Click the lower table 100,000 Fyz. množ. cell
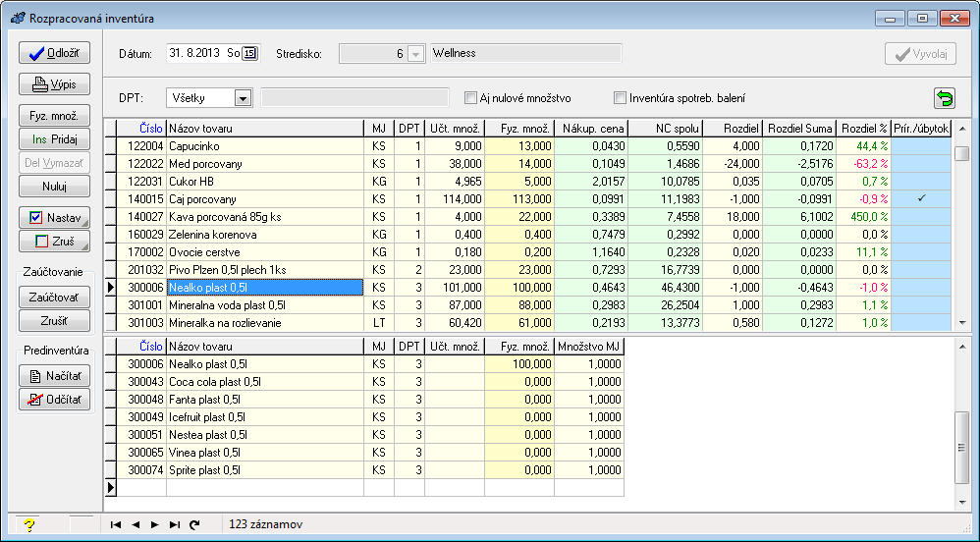The width and height of the screenshot is (980, 542). click(519, 364)
